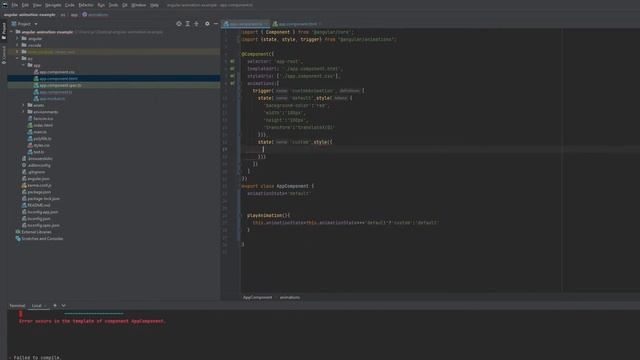This screenshot has height=360, width=640.
Task: Toggle the Project tool window side tab
Action: tap(4, 31)
